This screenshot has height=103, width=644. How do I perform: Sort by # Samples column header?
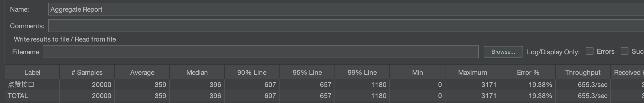pyautogui.click(x=87, y=72)
